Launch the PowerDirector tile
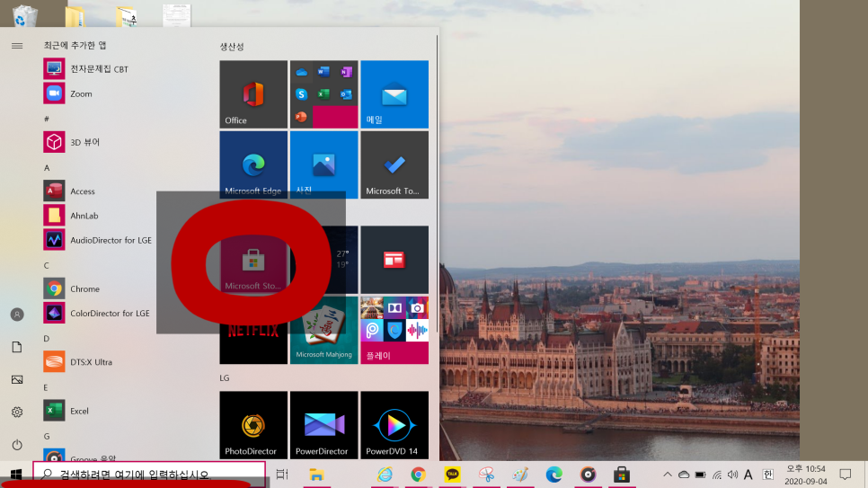The height and width of the screenshot is (488, 868). 323,425
